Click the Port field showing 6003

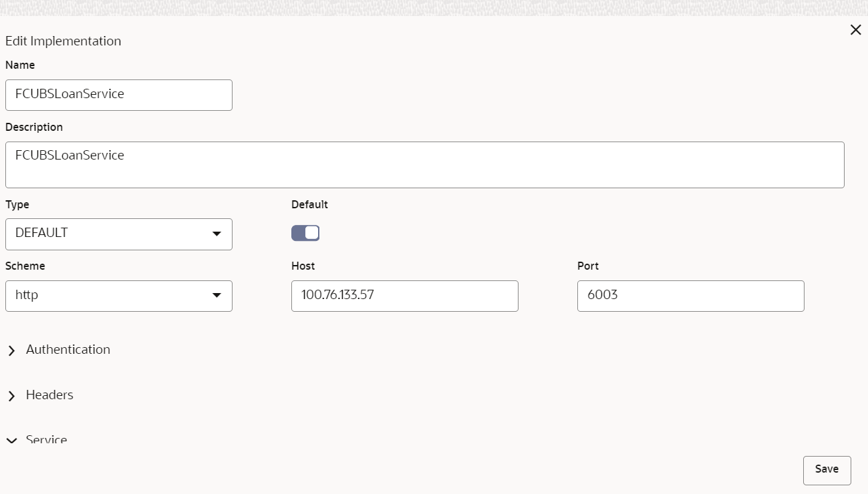(x=691, y=295)
